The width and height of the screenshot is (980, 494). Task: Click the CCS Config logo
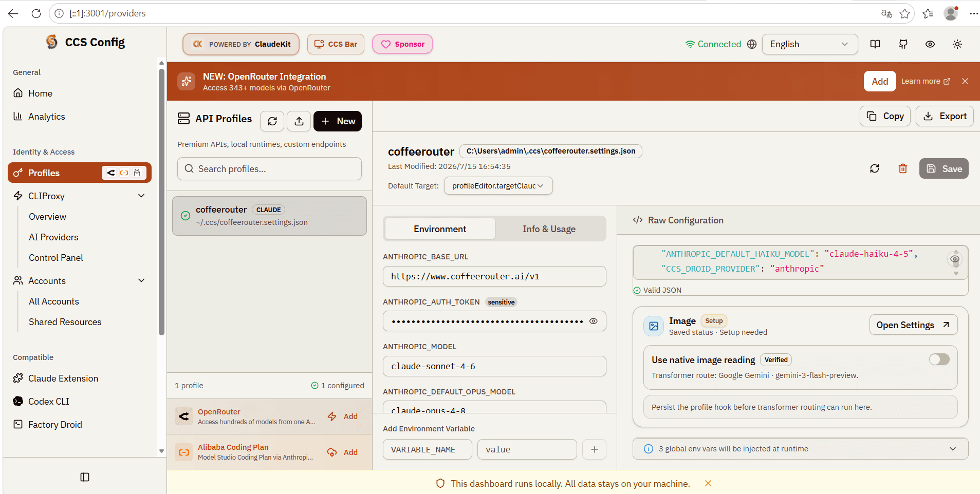(x=85, y=42)
